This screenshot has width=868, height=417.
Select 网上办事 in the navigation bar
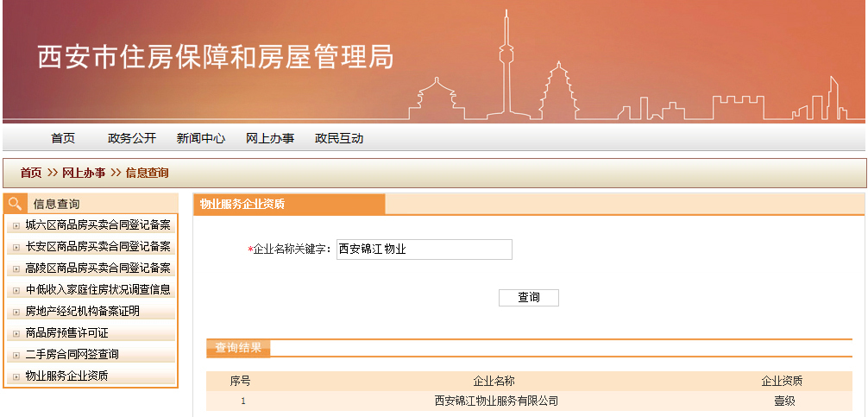pos(270,138)
